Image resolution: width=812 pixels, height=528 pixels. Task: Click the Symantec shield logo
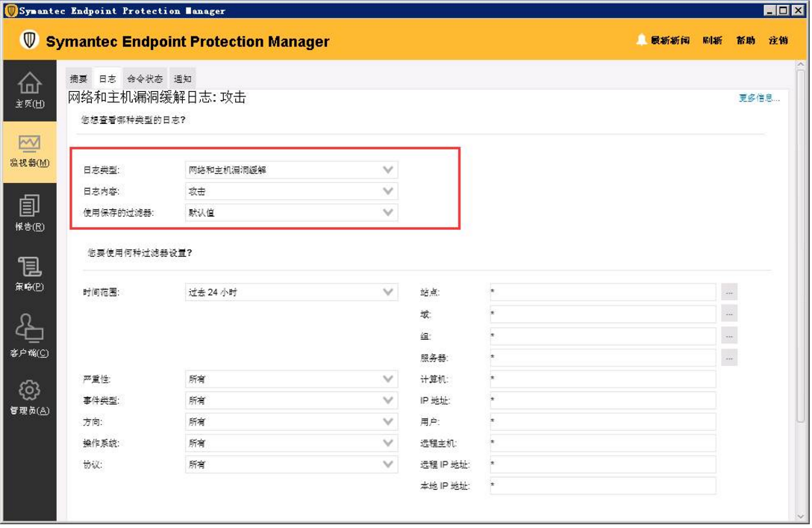pos(28,40)
